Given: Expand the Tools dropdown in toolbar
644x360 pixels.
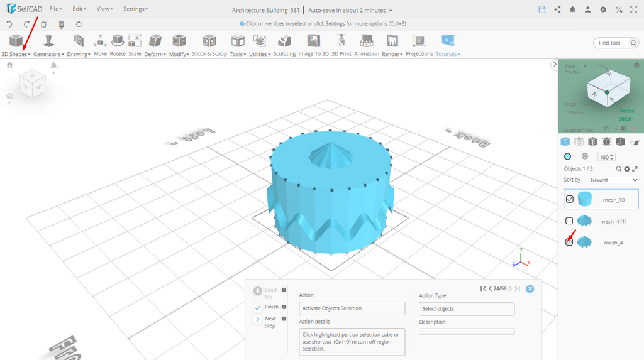Looking at the screenshot, I should click(x=237, y=45).
